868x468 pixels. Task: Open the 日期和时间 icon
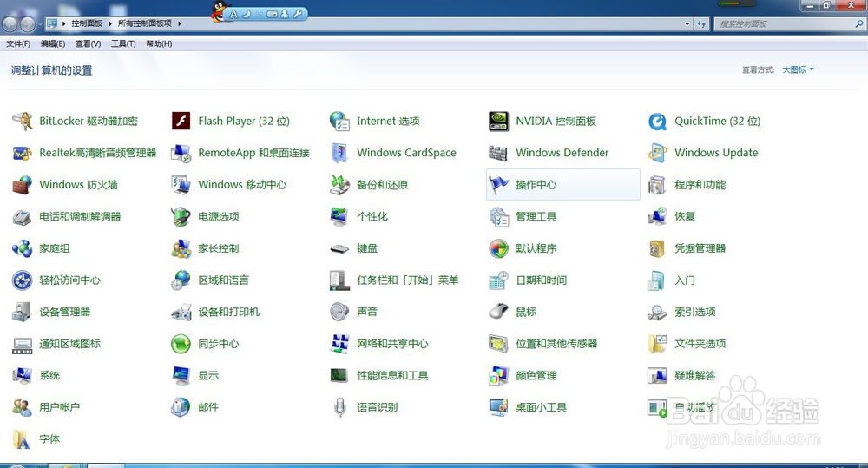pyautogui.click(x=499, y=280)
